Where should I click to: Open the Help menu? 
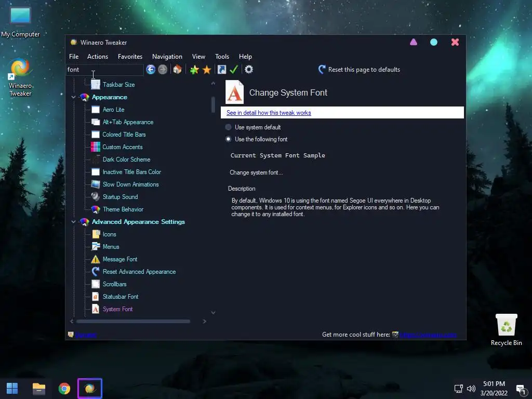click(x=245, y=57)
